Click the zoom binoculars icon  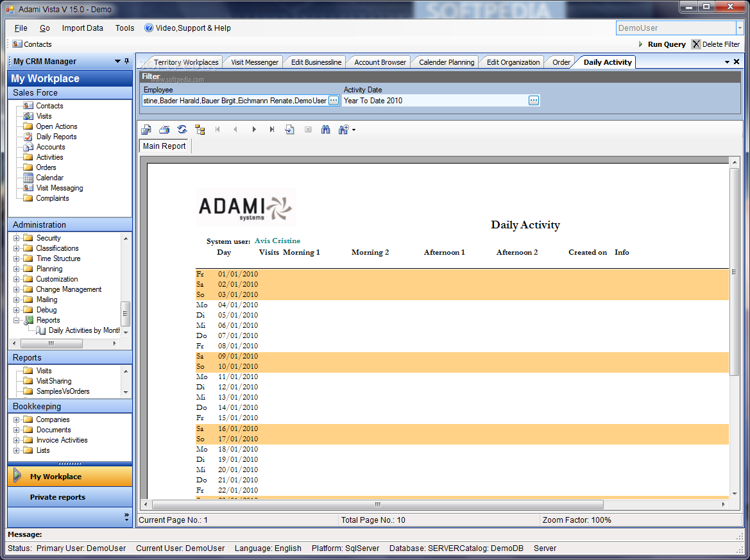pos(343,130)
